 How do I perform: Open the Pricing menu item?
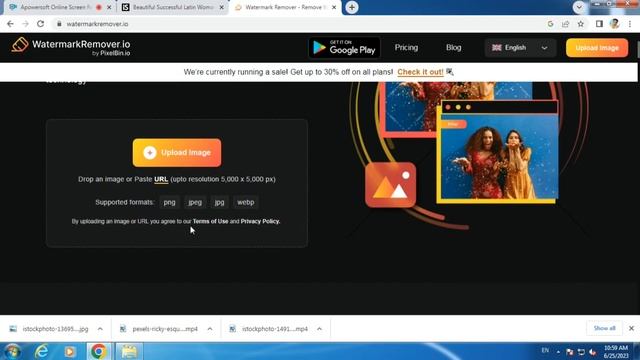click(406, 48)
